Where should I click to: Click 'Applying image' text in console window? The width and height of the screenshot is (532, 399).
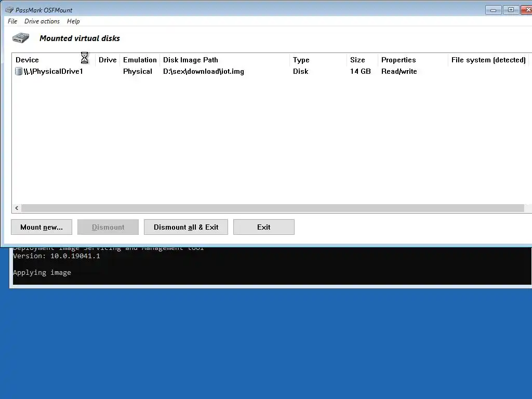pos(42,272)
